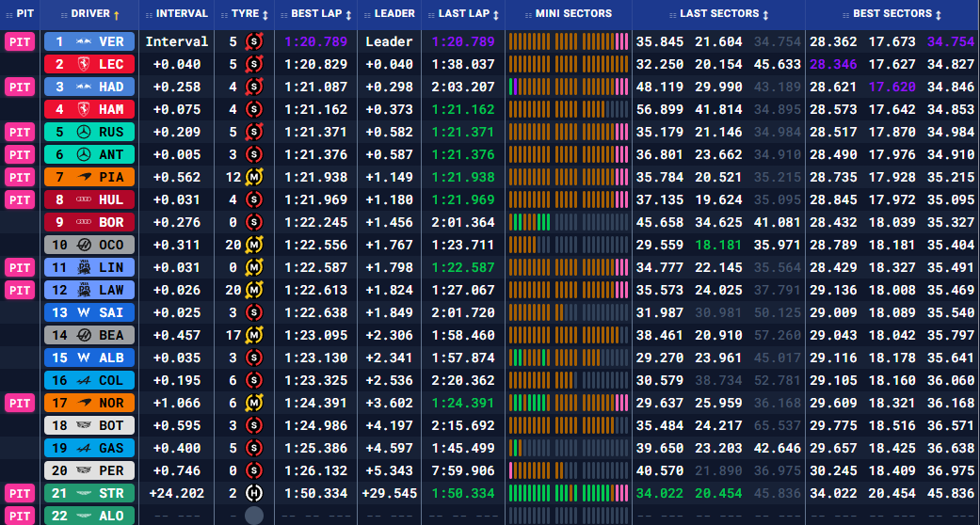Image resolution: width=980 pixels, height=525 pixels.
Task: Toggle sort arrow on the Driver column
Action: pyautogui.click(x=117, y=15)
